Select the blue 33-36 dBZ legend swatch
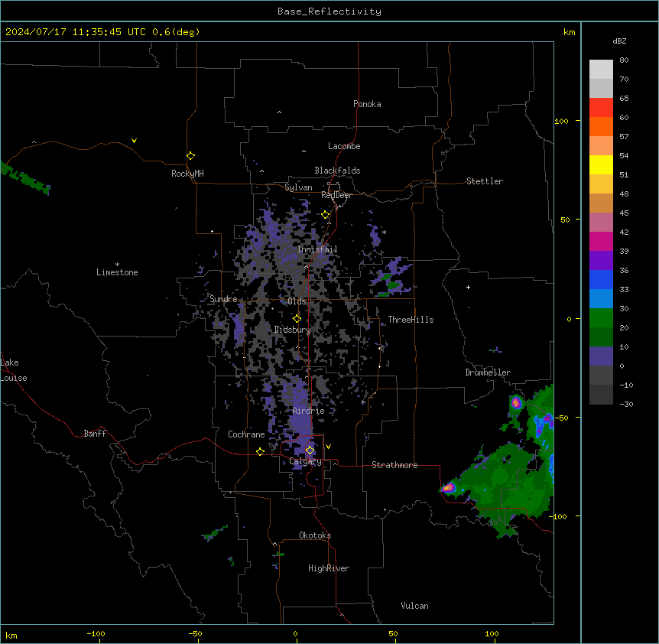Screen dimensions: 659x644 pyautogui.click(x=601, y=279)
